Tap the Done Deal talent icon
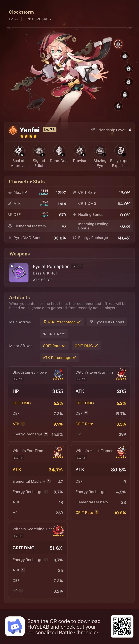 (59, 150)
